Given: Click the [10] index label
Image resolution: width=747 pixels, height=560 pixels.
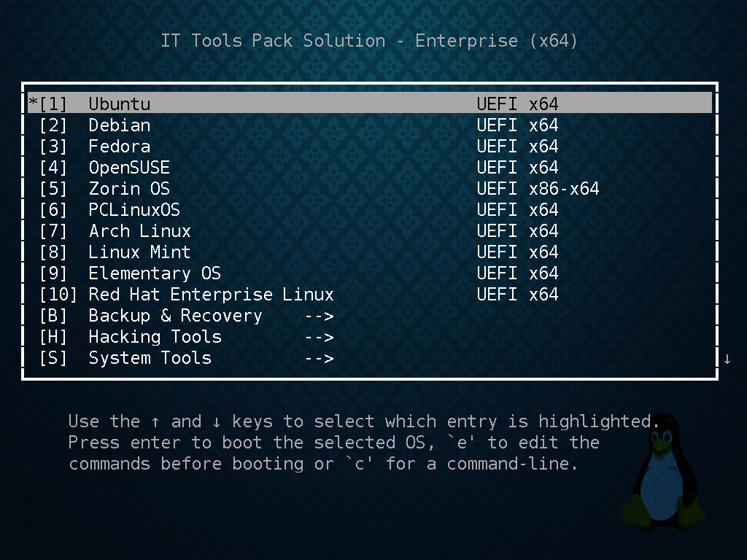Looking at the screenshot, I should pyautogui.click(x=58, y=295).
